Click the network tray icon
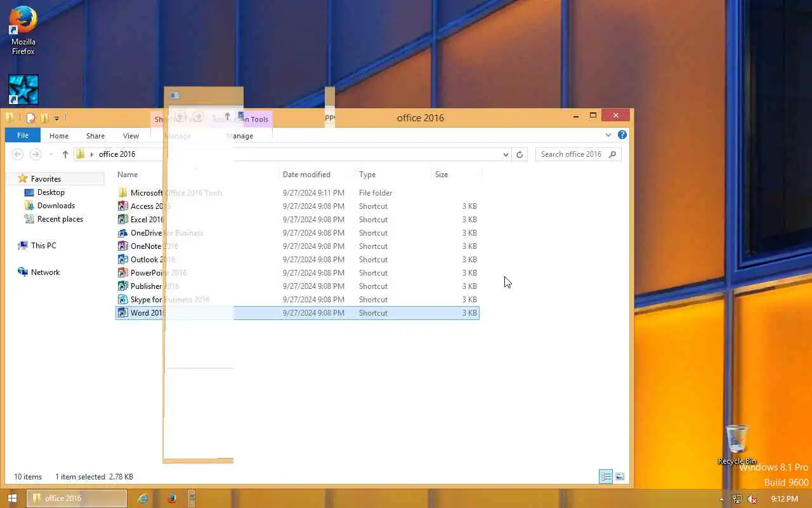 pos(737,499)
